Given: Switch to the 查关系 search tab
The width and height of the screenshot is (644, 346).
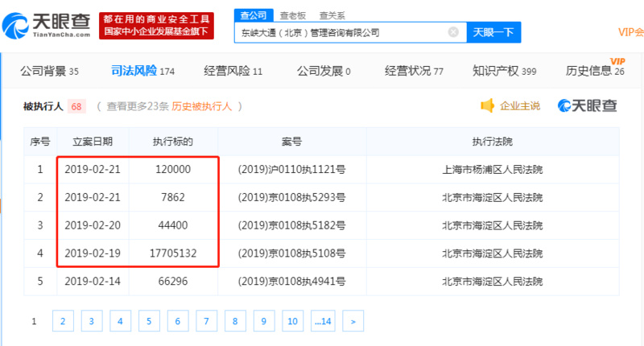Looking at the screenshot, I should [332, 15].
